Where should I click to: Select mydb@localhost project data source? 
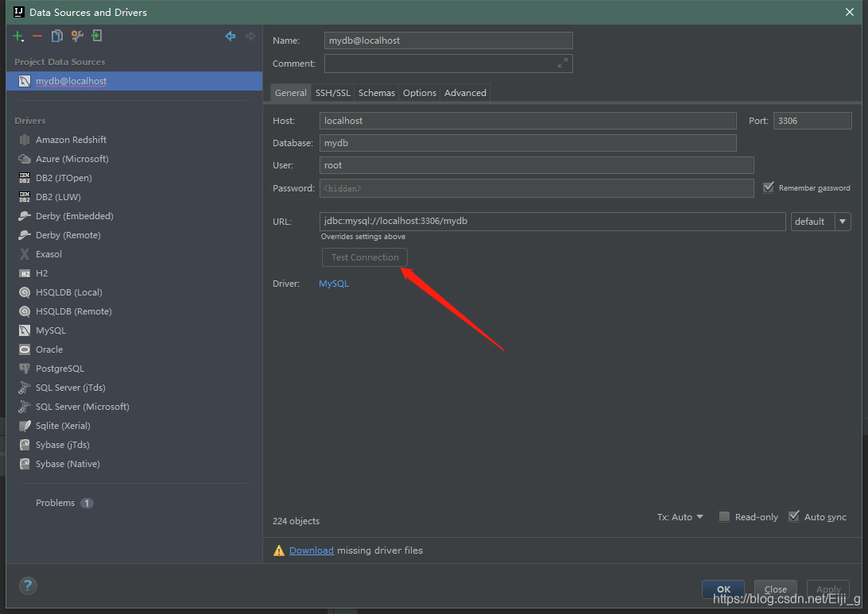pos(134,81)
